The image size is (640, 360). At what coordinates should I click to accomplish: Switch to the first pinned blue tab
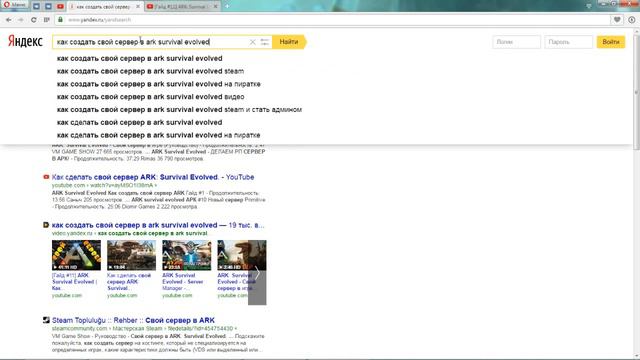pyautogui.click(x=36, y=7)
